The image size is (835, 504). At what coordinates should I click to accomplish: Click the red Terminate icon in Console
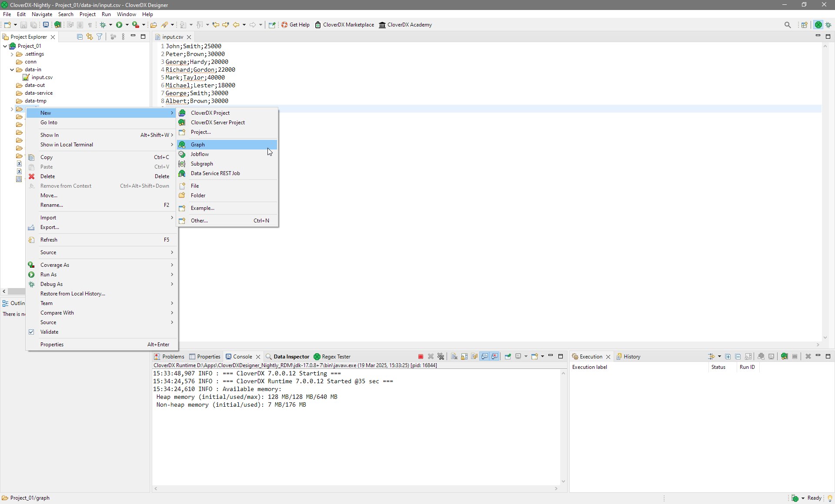click(x=421, y=357)
